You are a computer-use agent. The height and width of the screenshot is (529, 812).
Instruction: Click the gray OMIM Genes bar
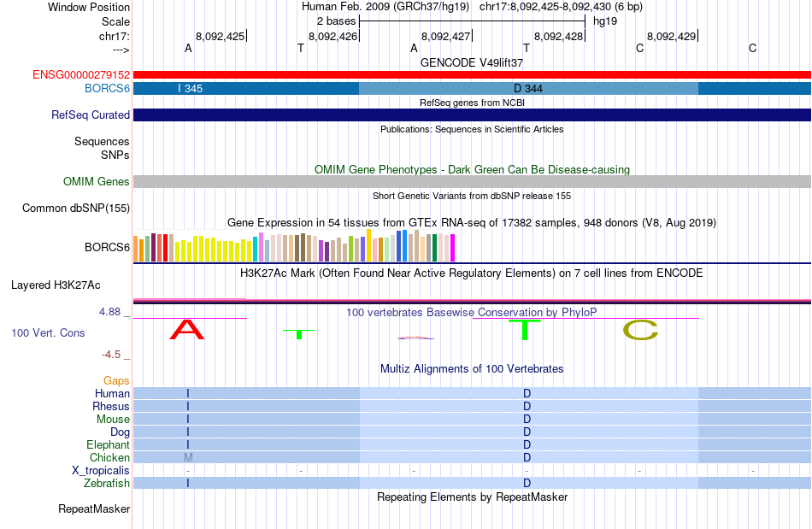pyautogui.click(x=472, y=181)
